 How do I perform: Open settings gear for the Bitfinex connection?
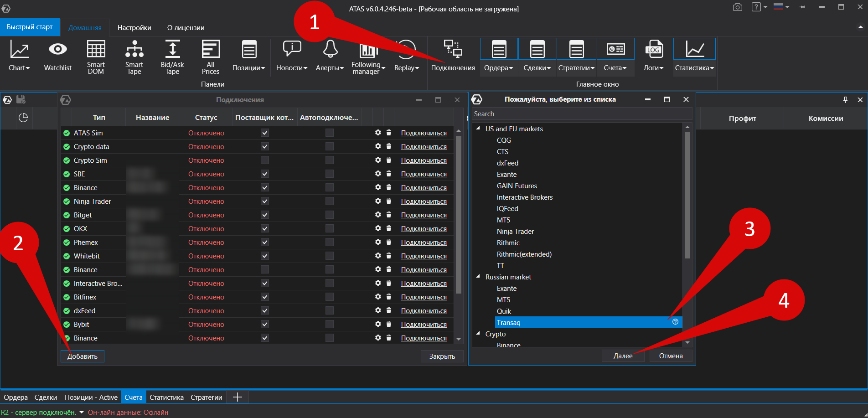click(378, 297)
